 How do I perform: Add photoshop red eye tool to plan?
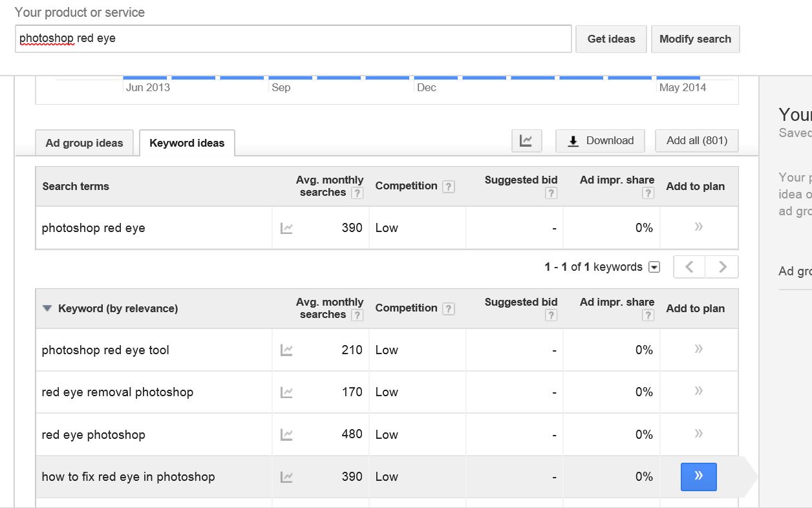[698, 349]
